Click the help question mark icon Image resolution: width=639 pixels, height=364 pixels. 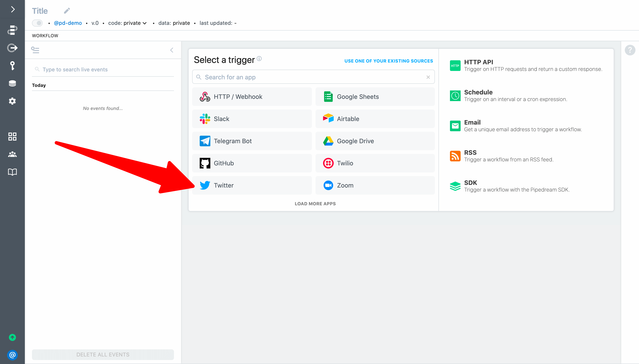coord(630,50)
